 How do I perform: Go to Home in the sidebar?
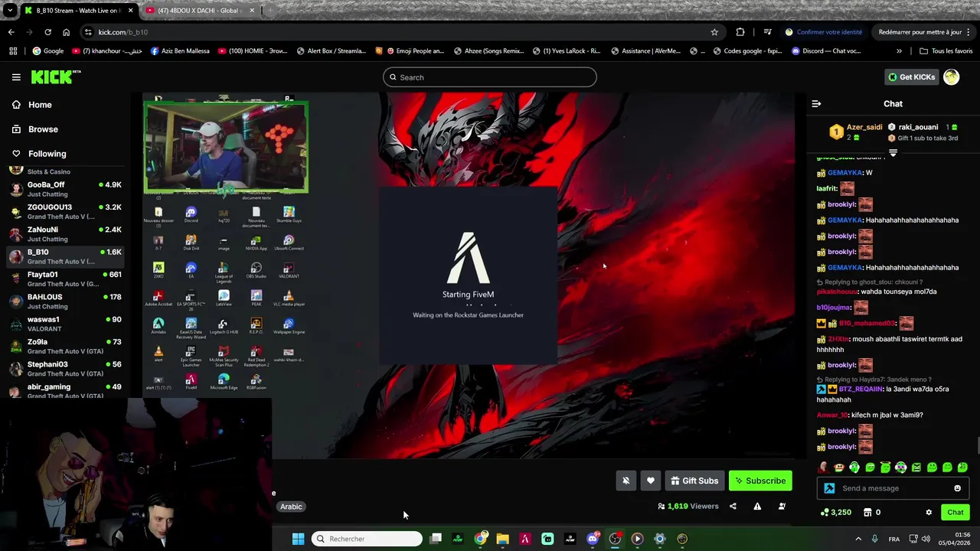[x=40, y=105]
